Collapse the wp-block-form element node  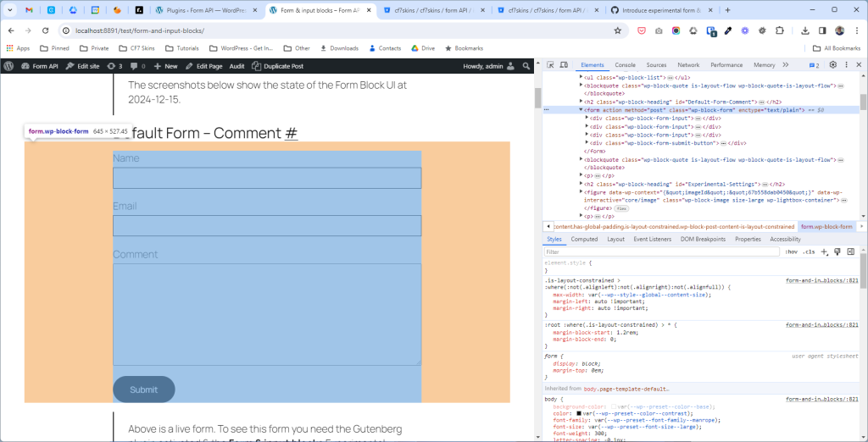point(581,110)
